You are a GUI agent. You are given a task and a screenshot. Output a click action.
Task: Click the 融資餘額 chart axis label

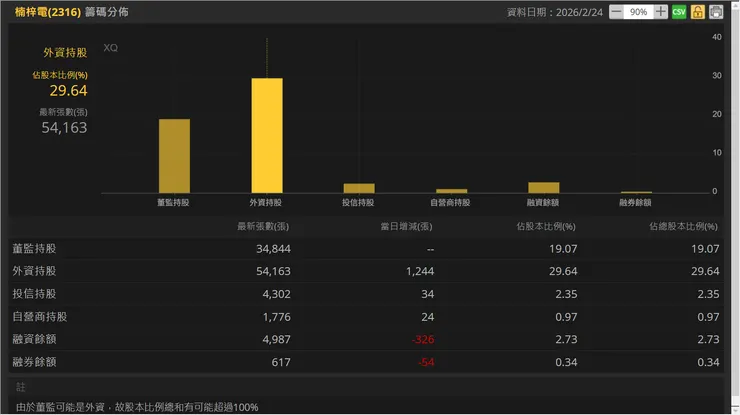click(543, 203)
